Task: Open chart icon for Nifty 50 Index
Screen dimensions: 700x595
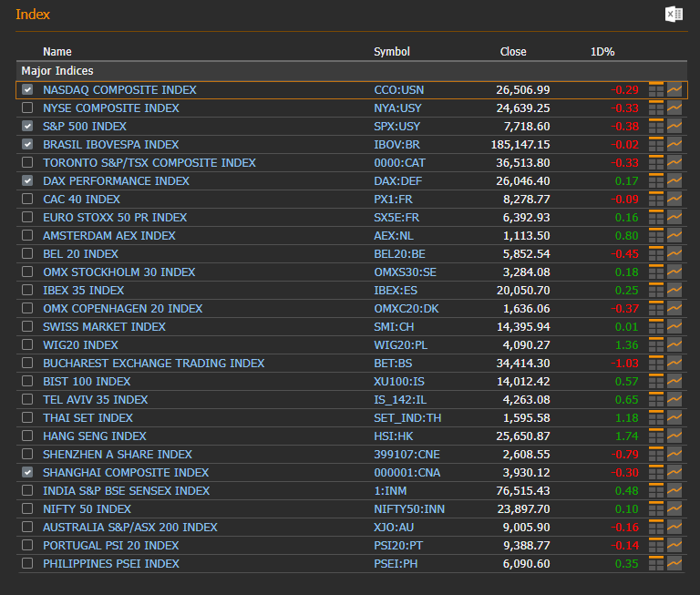Action: 674,508
